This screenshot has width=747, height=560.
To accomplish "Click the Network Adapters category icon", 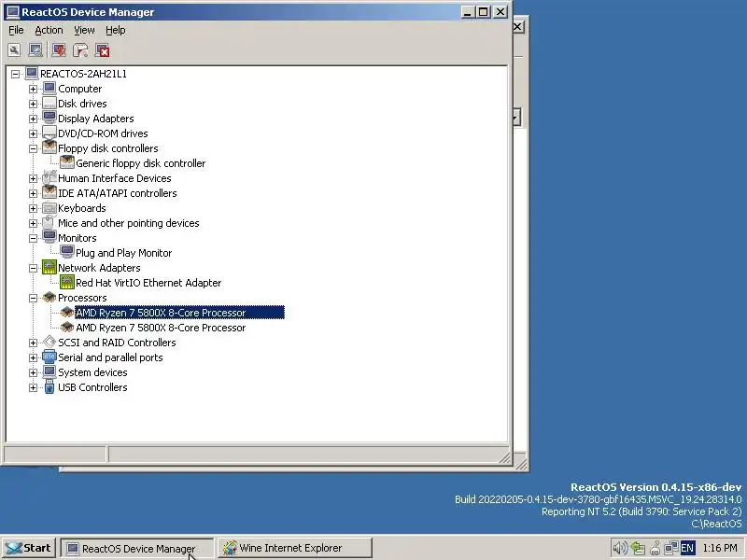I will point(49,267).
